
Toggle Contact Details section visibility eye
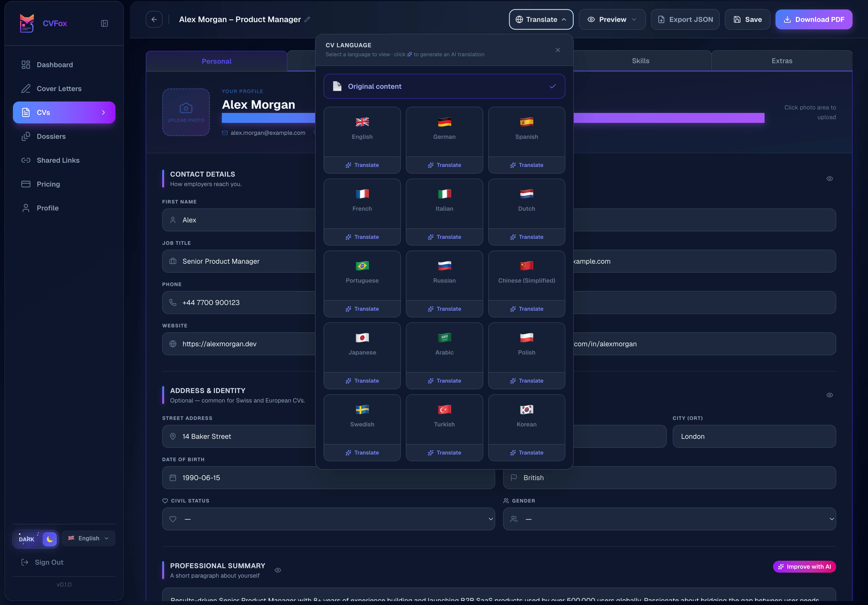[x=829, y=178]
